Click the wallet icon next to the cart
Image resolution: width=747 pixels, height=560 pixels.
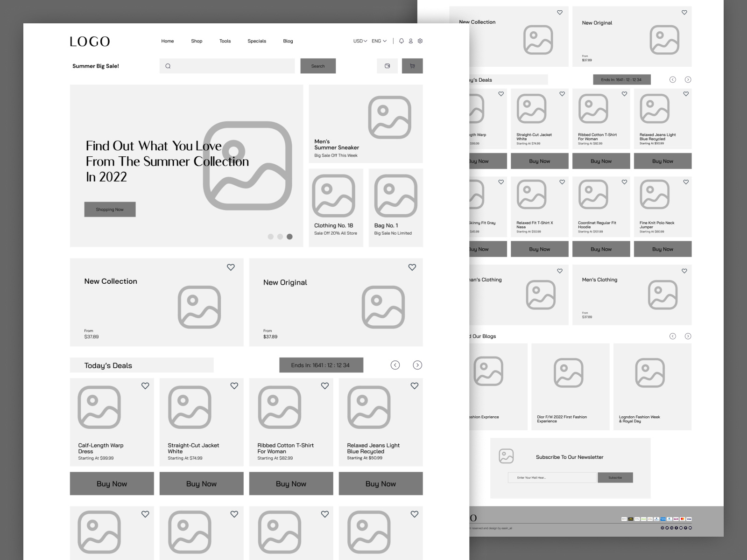click(387, 66)
